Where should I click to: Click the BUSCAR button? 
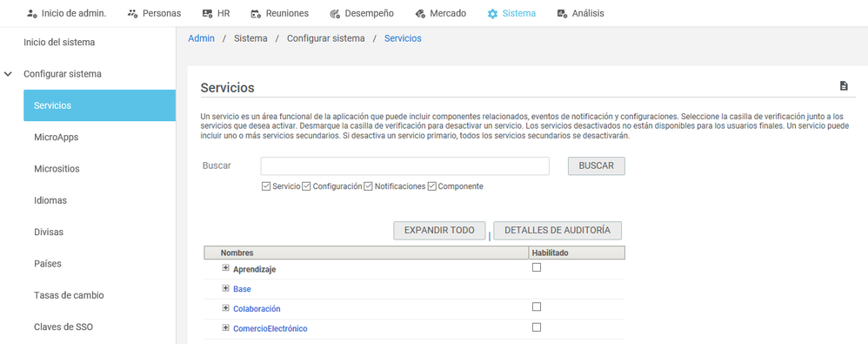[x=596, y=165]
